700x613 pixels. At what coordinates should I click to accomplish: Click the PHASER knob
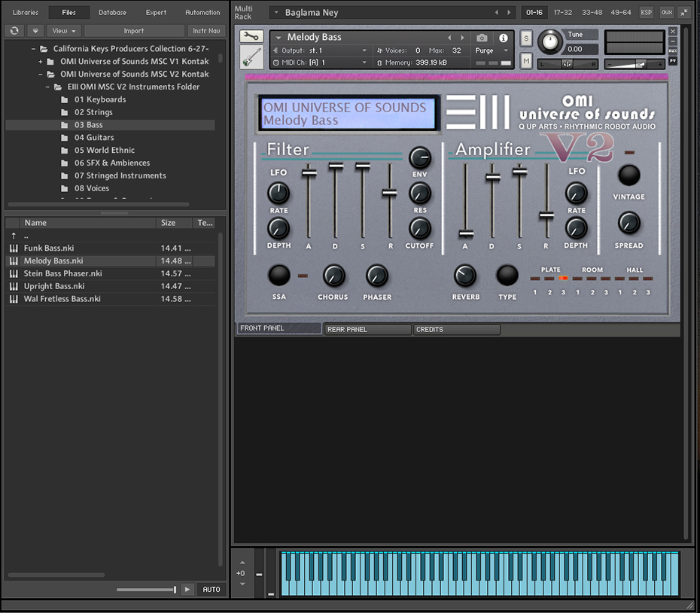coord(377,275)
